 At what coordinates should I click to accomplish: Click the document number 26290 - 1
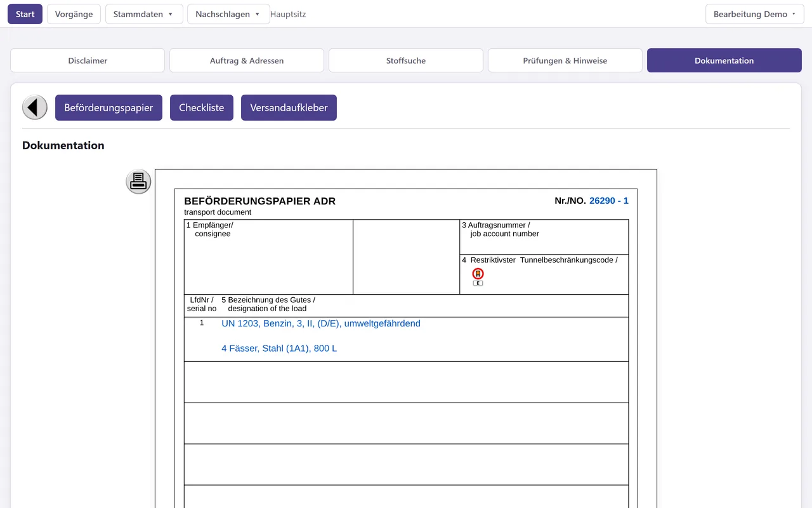pyautogui.click(x=609, y=201)
